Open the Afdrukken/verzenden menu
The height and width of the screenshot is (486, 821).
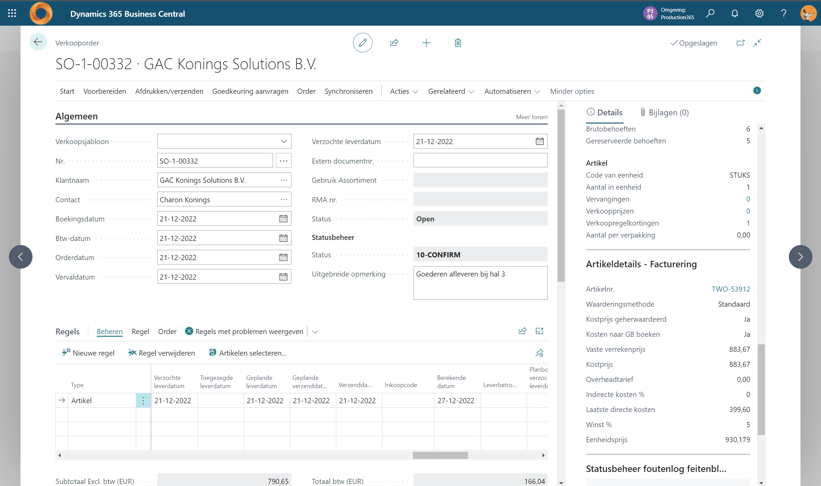[x=169, y=91]
